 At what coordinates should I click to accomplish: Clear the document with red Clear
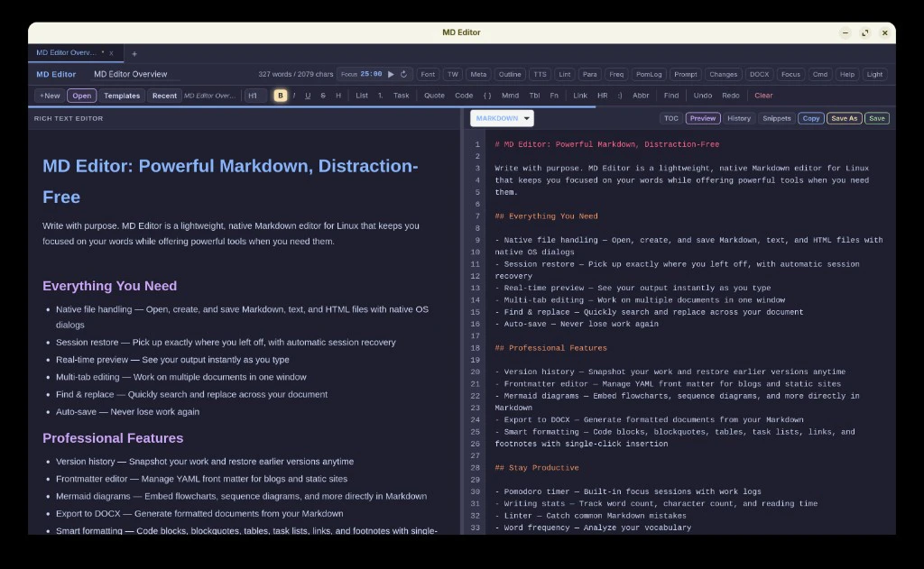click(763, 96)
